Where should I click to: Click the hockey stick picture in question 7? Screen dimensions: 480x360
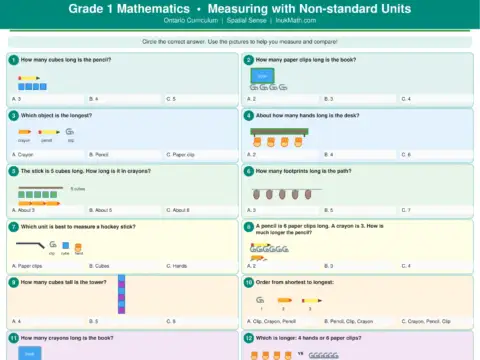pyautogui.click(x=30, y=245)
